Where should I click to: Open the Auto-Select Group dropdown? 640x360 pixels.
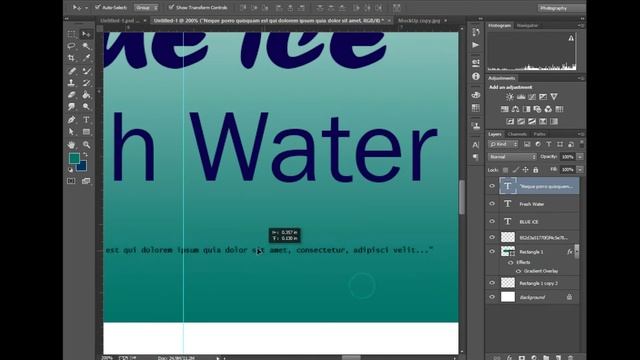tap(147, 7)
